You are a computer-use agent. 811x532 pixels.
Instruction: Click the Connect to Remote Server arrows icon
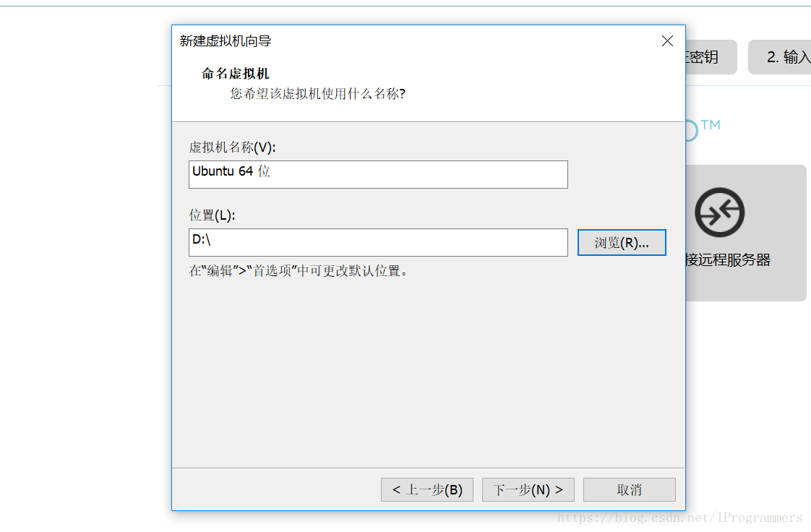click(719, 213)
